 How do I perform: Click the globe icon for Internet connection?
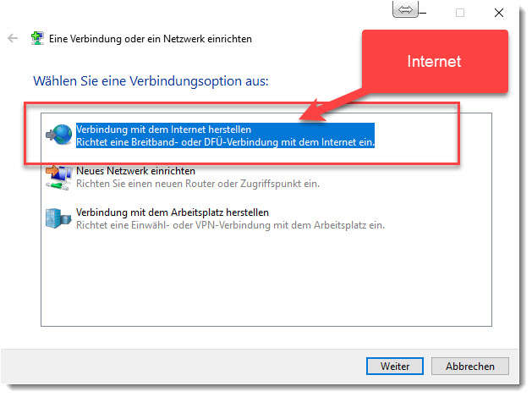tap(59, 135)
